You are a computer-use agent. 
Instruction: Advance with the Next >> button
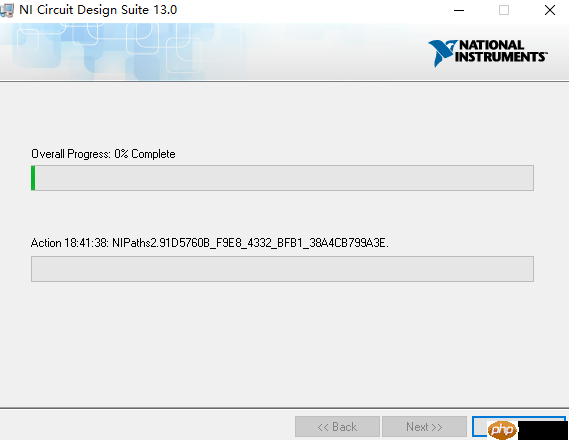click(424, 427)
